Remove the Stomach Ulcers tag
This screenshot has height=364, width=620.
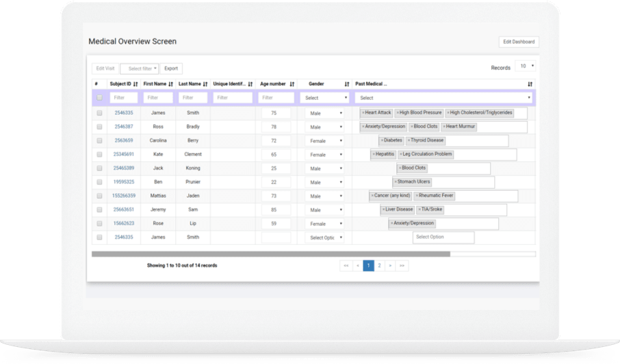396,182
